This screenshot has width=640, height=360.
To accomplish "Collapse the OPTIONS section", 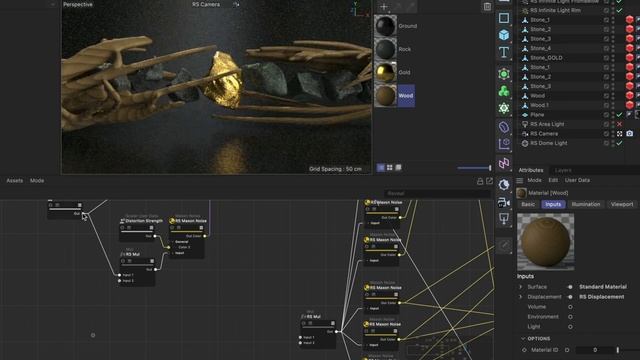I will (523, 339).
